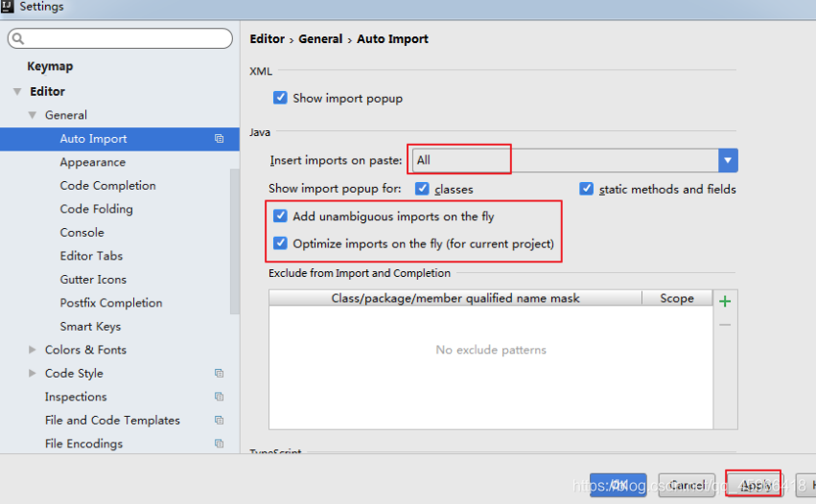Toggle classes import popup checkbox
The height and width of the screenshot is (504, 816).
click(422, 189)
